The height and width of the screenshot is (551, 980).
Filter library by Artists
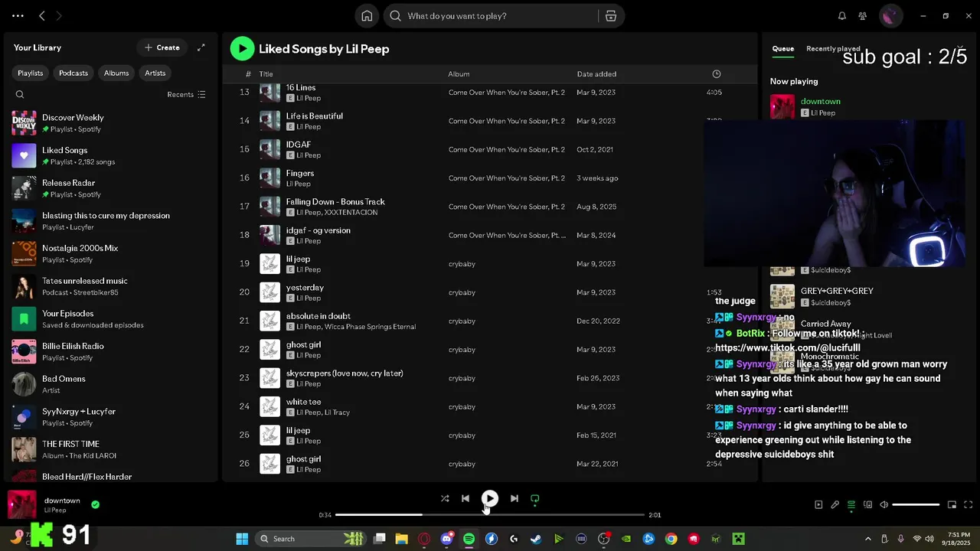click(155, 73)
